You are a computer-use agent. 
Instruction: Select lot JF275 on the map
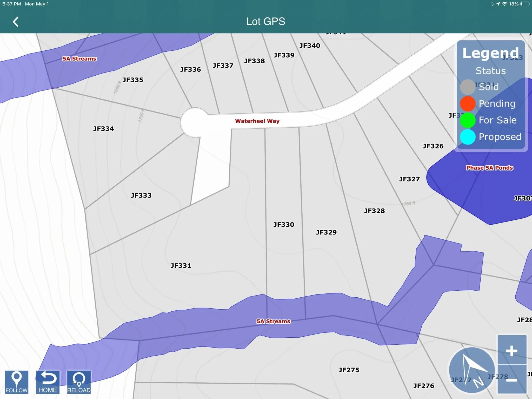tap(349, 370)
